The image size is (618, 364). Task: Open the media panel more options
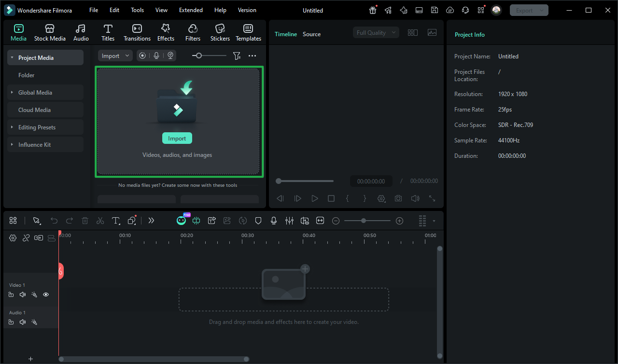[252, 56]
